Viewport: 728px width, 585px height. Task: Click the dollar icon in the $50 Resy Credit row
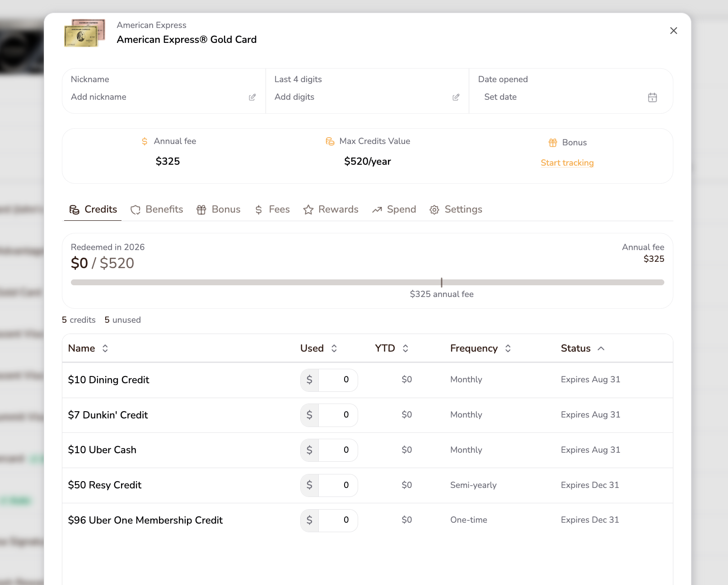(309, 486)
